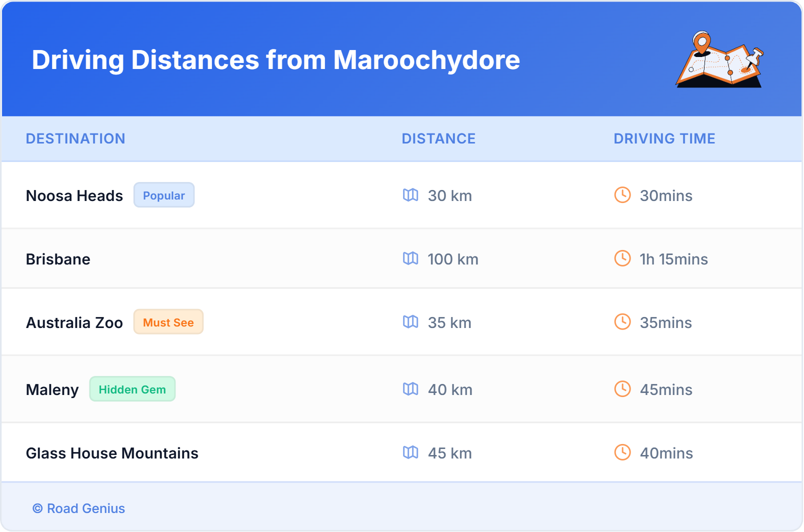Image resolution: width=804 pixels, height=532 pixels.
Task: Select the Brisbane row label
Action: tap(58, 259)
